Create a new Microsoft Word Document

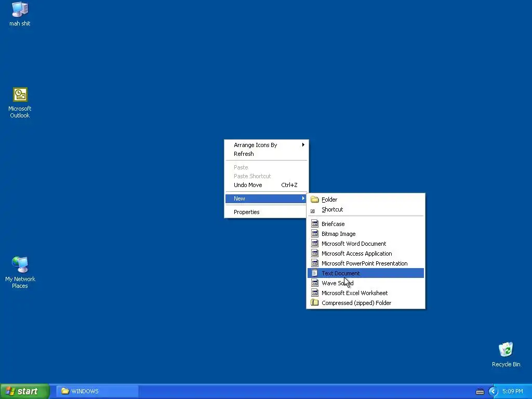click(x=366, y=244)
